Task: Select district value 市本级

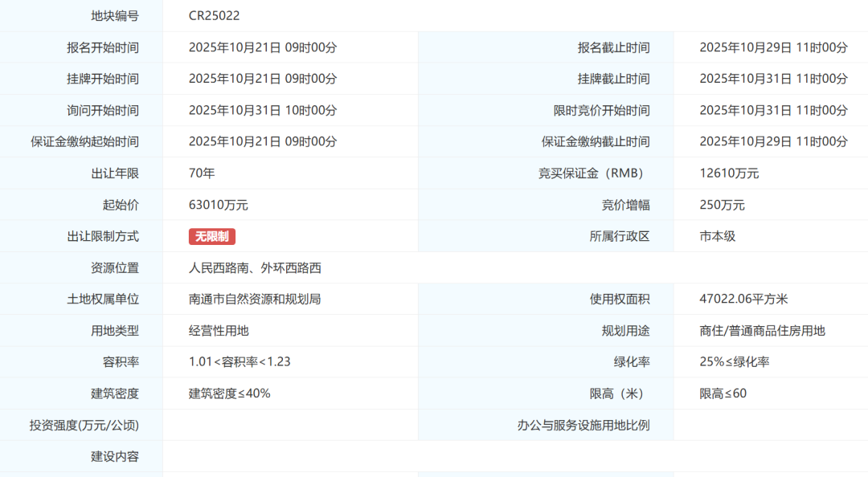Action: tap(718, 236)
